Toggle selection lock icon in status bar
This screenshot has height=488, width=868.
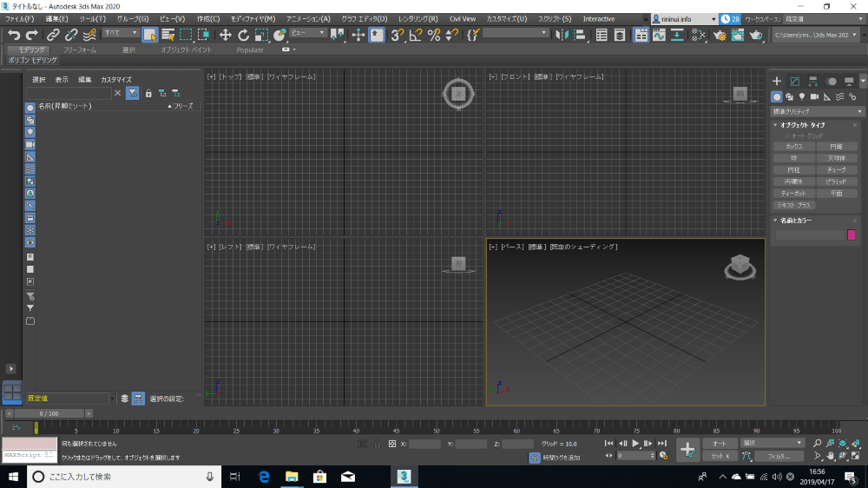[x=377, y=444]
